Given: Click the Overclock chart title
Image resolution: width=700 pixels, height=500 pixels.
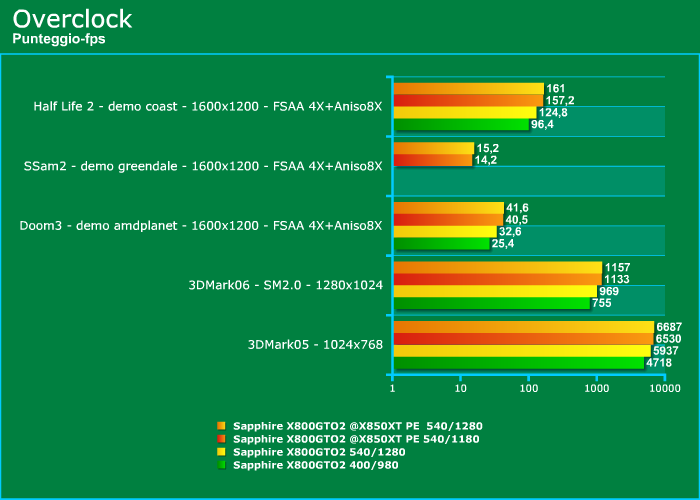Looking at the screenshot, I should [72, 19].
